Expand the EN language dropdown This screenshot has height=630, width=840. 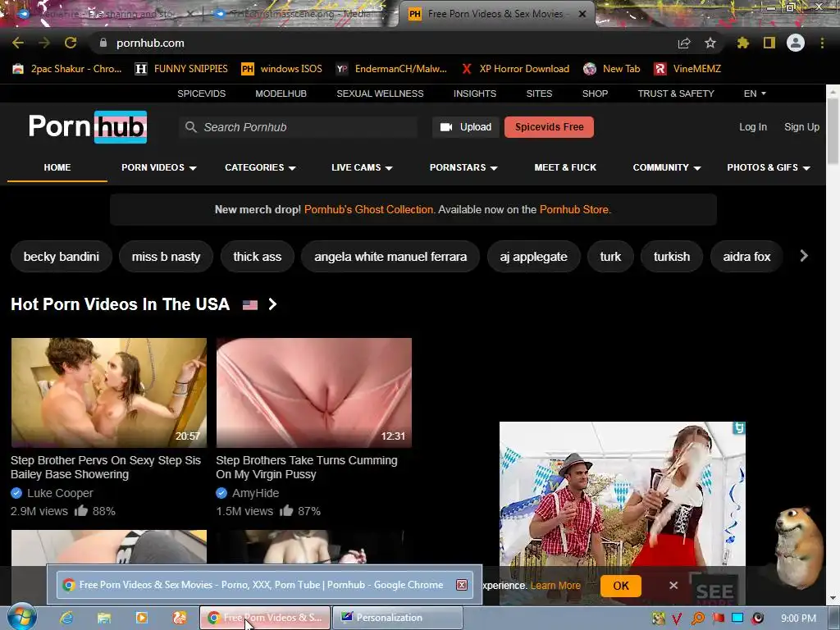pyautogui.click(x=755, y=94)
